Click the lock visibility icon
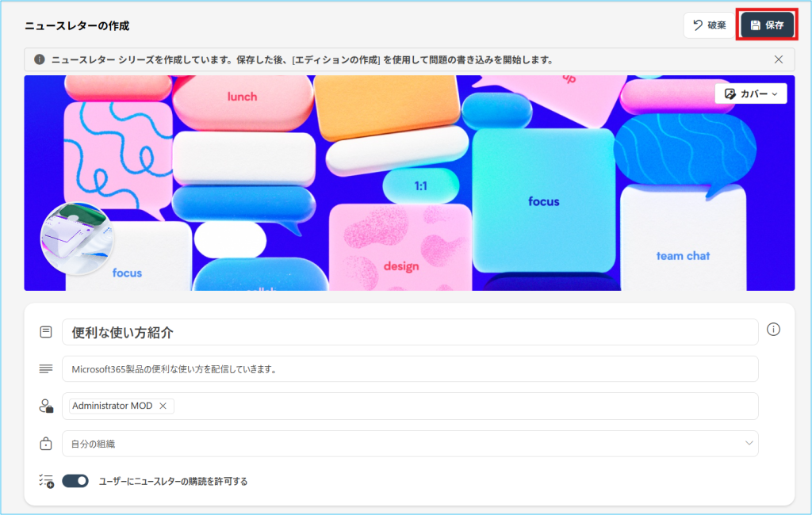Viewport: 812px width, 515px height. click(46, 444)
